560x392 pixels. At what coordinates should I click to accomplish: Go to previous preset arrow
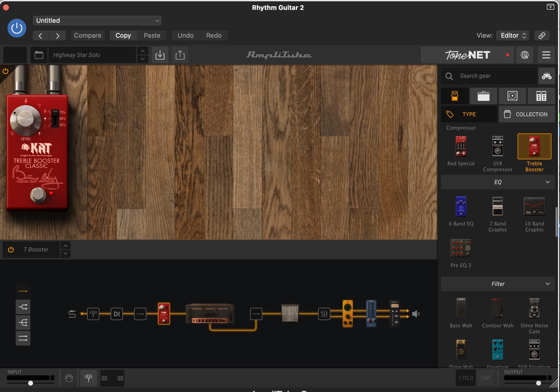pyautogui.click(x=41, y=36)
